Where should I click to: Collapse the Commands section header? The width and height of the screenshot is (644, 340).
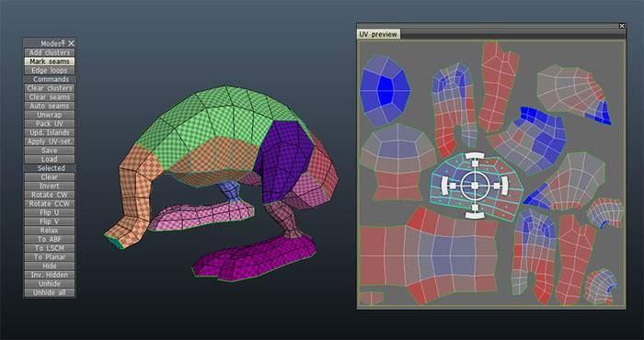(50, 79)
